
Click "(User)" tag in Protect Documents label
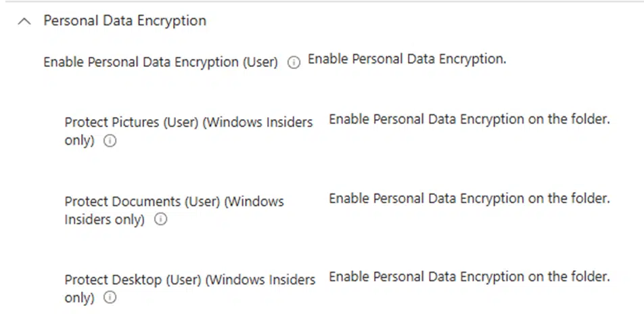coord(202,202)
